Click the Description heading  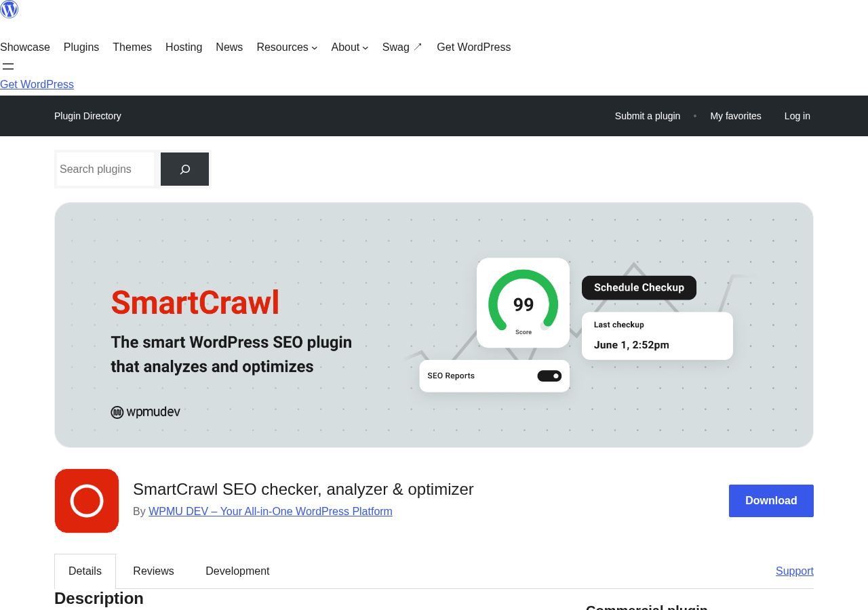point(99,598)
